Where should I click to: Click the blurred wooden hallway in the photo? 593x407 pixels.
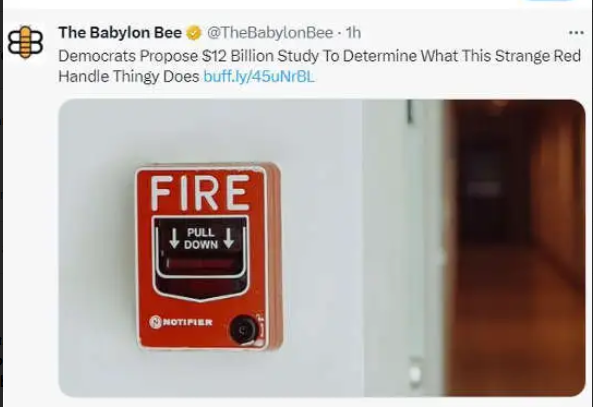pos(515,248)
